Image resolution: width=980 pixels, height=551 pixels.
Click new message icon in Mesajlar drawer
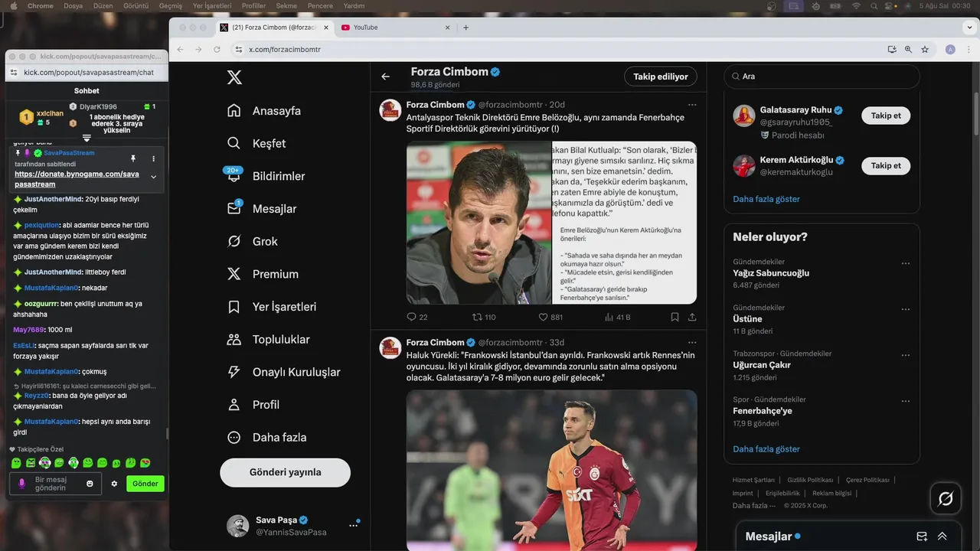(x=922, y=536)
